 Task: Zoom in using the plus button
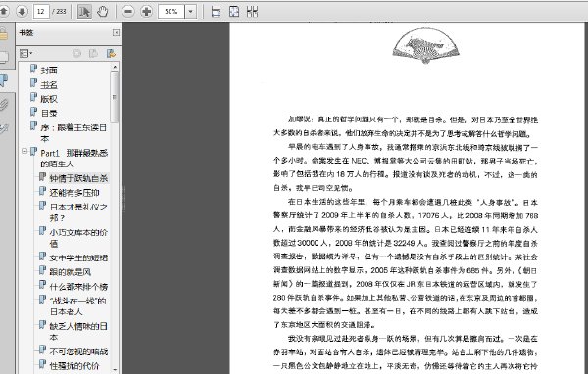pyautogui.click(x=147, y=11)
